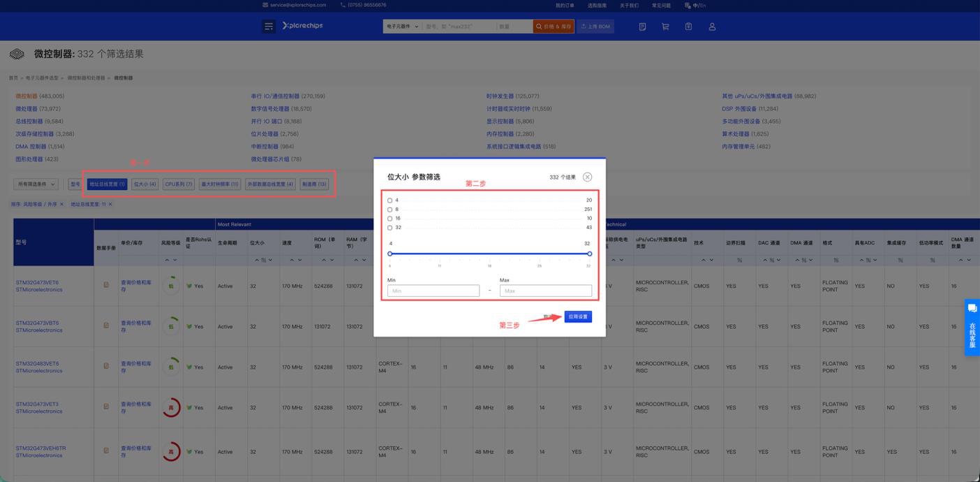Open the 我的订单 header link

565,5
